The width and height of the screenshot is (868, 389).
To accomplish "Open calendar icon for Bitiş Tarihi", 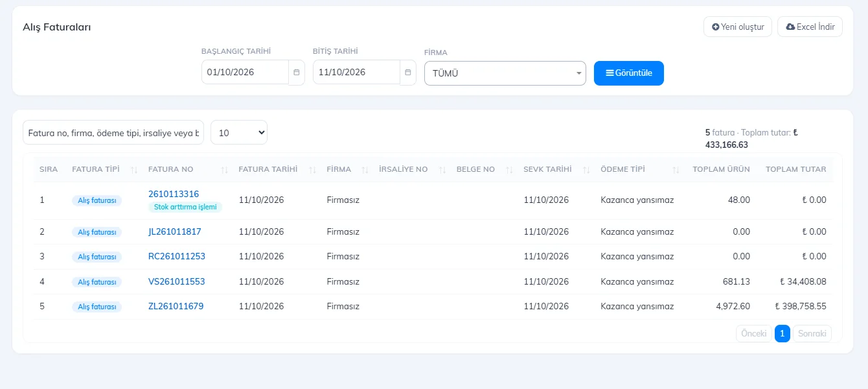I will tap(408, 73).
